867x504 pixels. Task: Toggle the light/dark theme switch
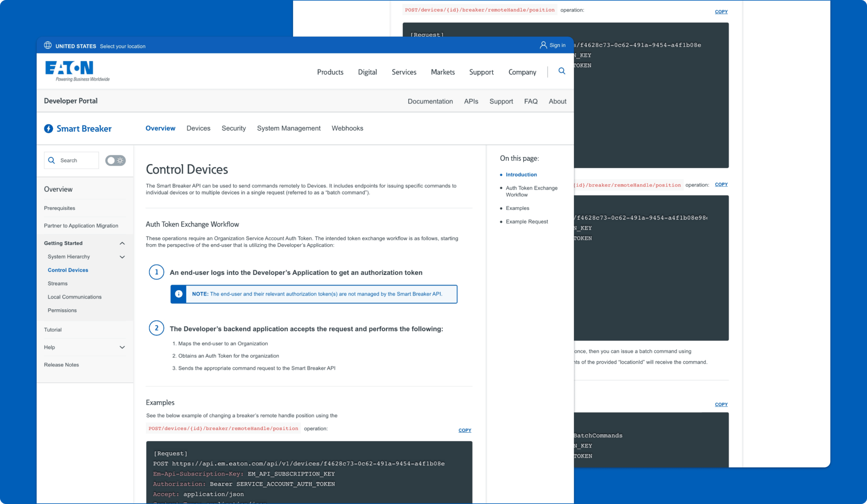pyautogui.click(x=115, y=160)
